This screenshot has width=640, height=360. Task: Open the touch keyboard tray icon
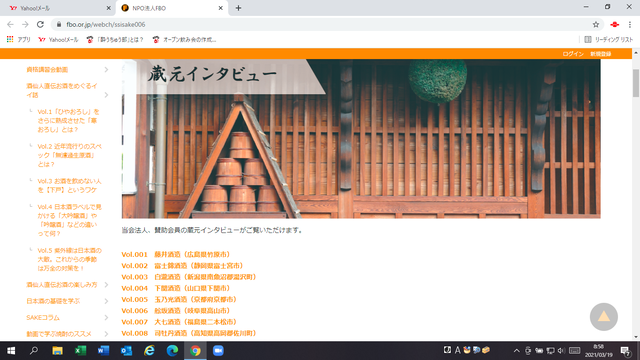(575, 351)
